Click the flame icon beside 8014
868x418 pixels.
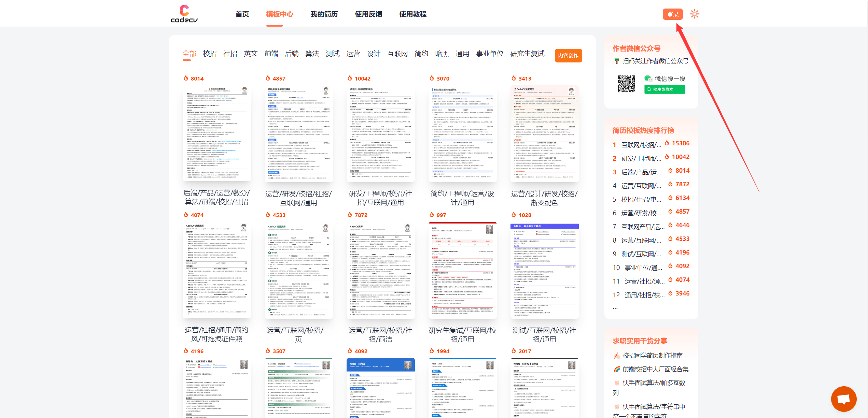pos(186,78)
